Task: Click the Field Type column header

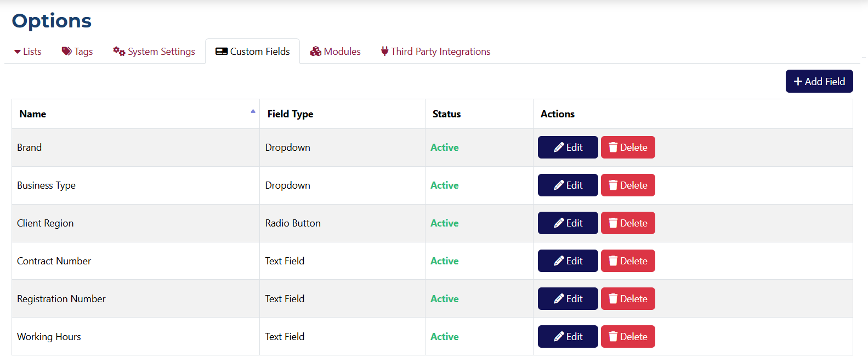Action: 343,114
